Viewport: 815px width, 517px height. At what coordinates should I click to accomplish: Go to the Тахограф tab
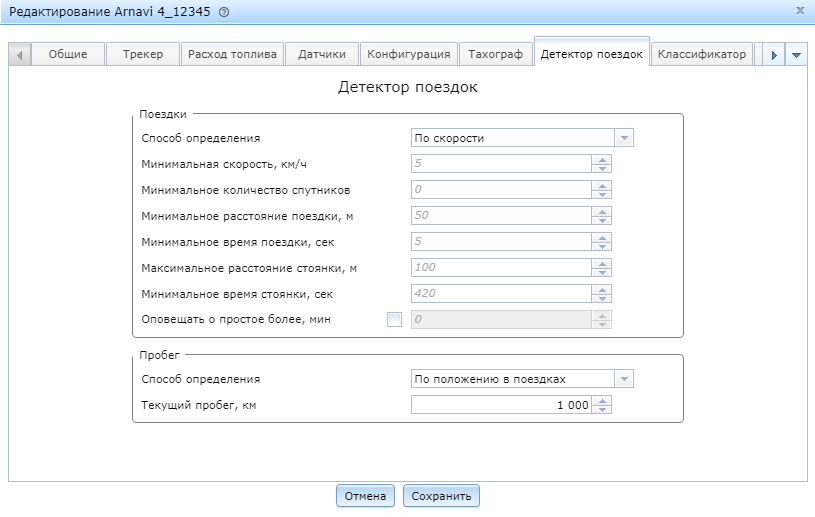coord(495,54)
